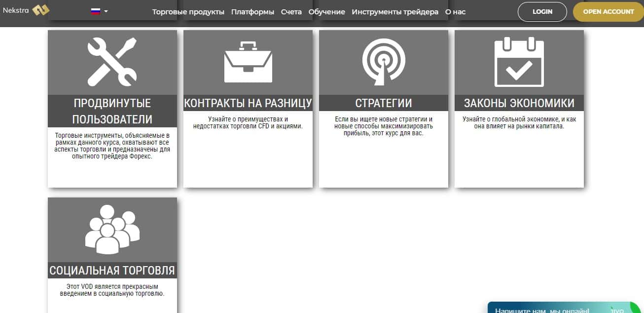The width and height of the screenshot is (644, 313).
Task: Open the Инструменты трейдера menu
Action: (x=395, y=12)
